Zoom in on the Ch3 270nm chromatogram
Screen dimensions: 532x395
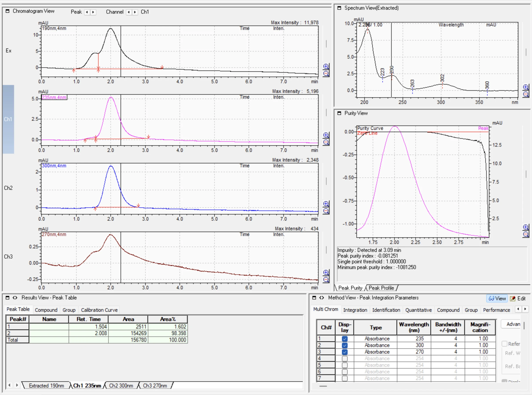[326, 272]
